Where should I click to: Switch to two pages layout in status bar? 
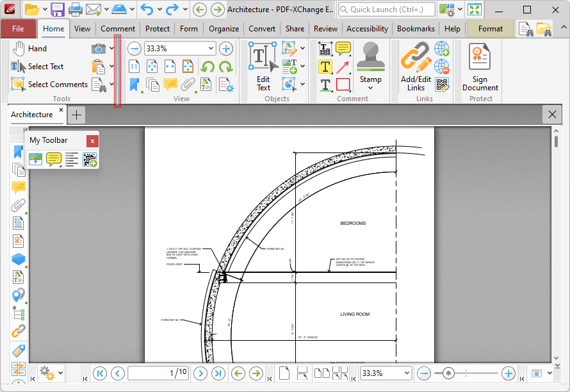[322, 373]
